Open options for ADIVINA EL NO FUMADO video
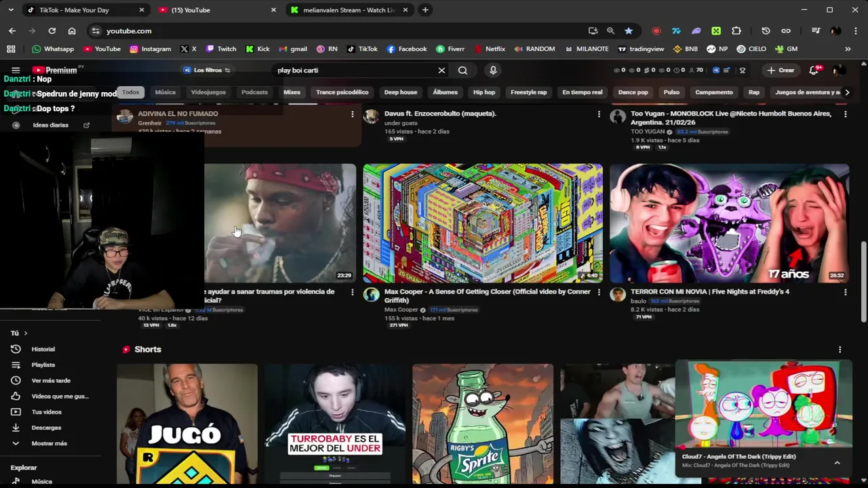 (x=352, y=114)
